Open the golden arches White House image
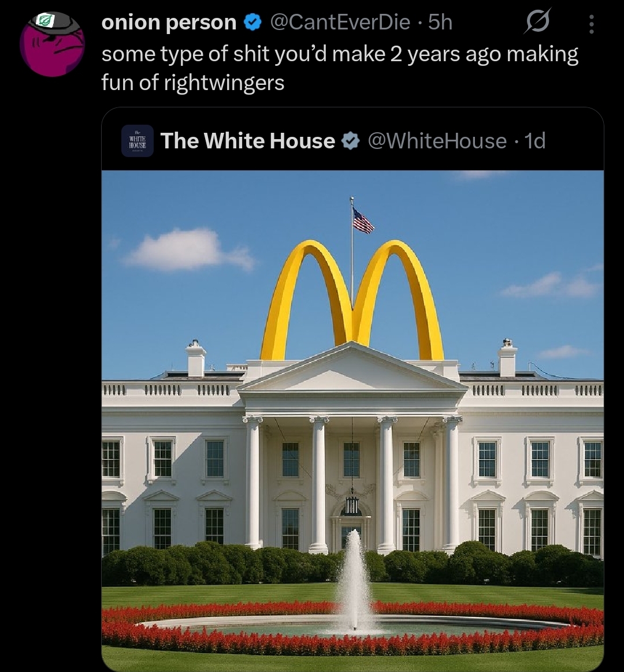 click(352, 421)
